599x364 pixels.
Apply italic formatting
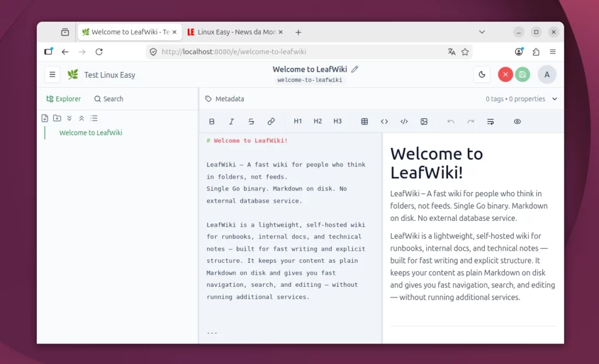pos(232,122)
